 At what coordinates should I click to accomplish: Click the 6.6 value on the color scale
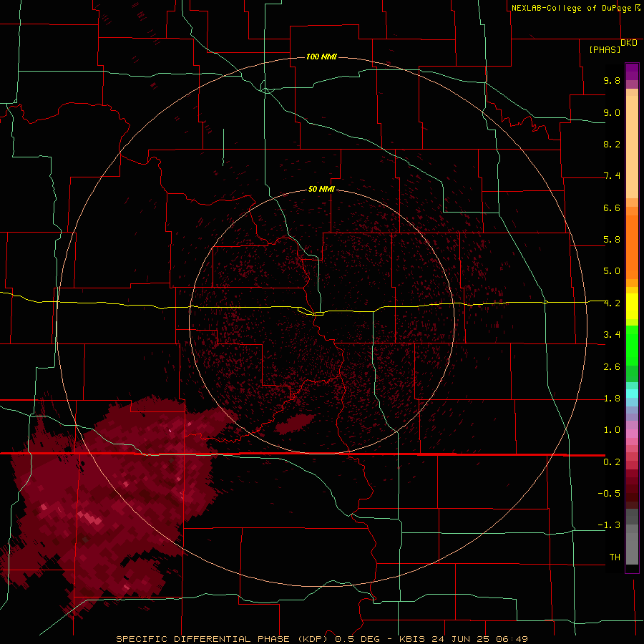(x=612, y=208)
